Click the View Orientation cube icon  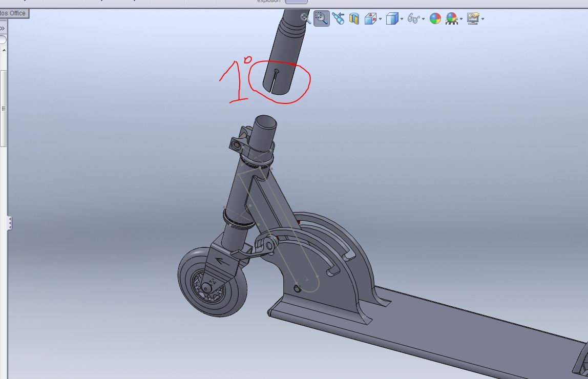(370, 18)
